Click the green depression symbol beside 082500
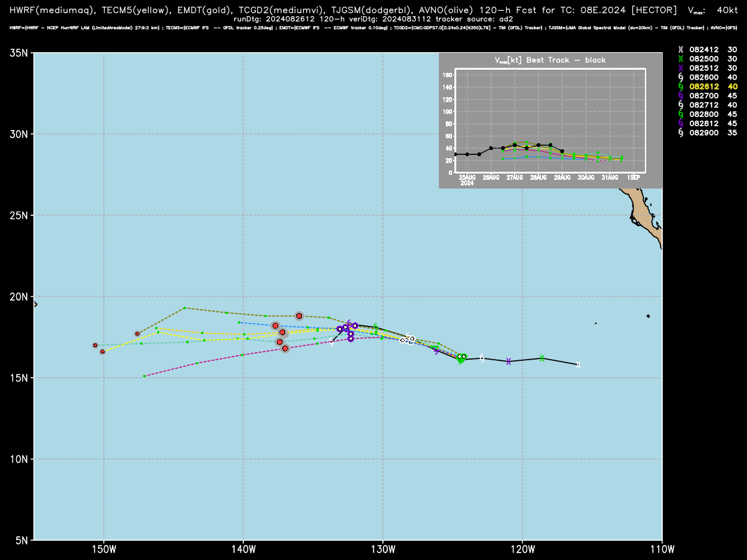The width and height of the screenshot is (747, 560). pos(680,58)
